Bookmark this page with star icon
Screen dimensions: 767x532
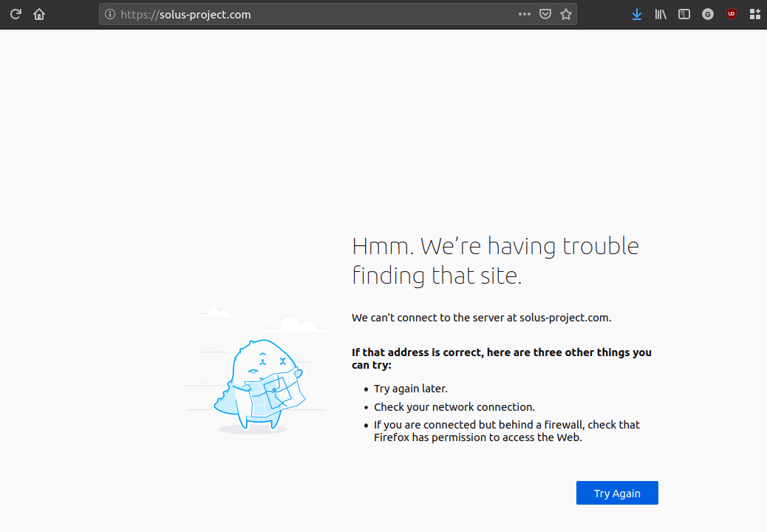coord(566,14)
